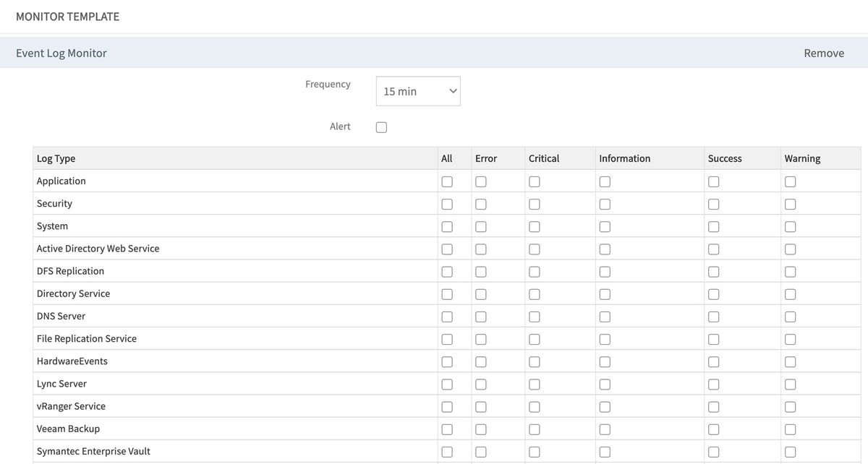Check Critical for Application log
This screenshot has height=464, width=868.
535,181
